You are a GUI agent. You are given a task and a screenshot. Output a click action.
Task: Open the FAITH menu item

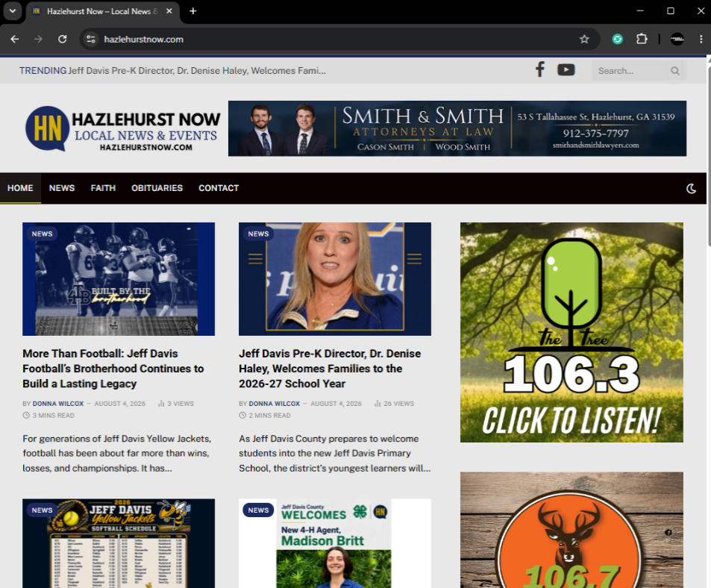click(x=103, y=188)
